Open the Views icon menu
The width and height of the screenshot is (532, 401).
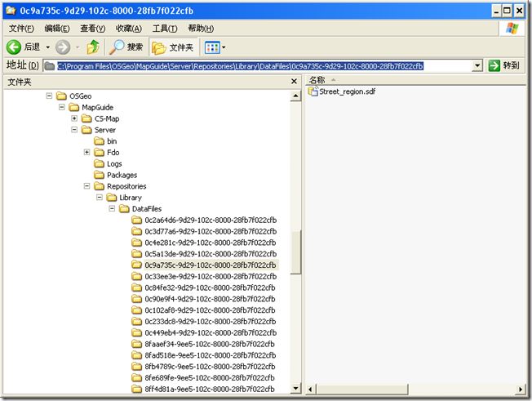(x=212, y=47)
